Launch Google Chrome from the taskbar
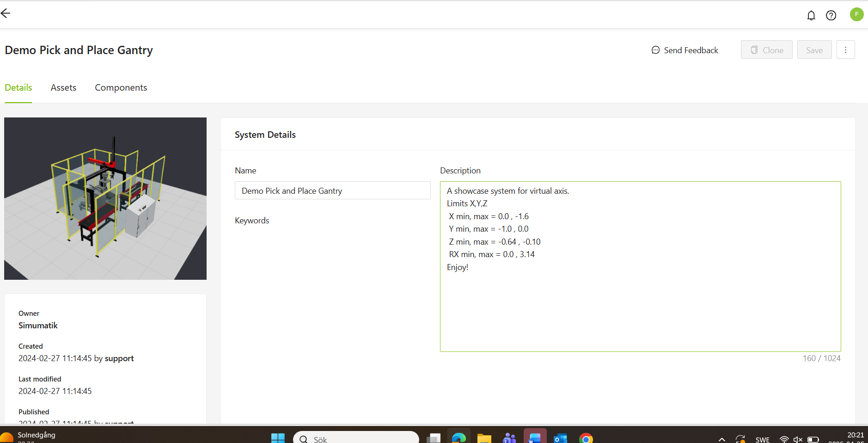 [586, 438]
